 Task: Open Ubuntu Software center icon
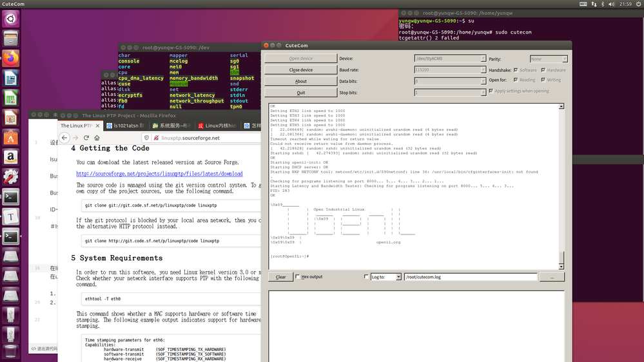pos(11,137)
